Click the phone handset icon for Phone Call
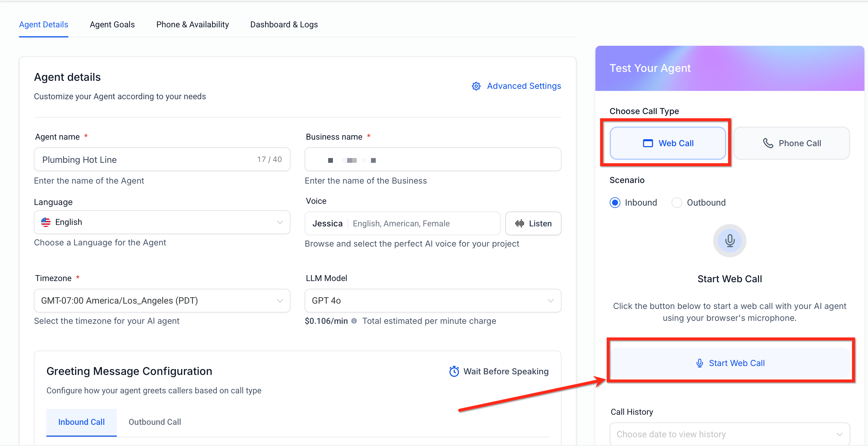Viewport: 868px width, 448px height. 768,143
